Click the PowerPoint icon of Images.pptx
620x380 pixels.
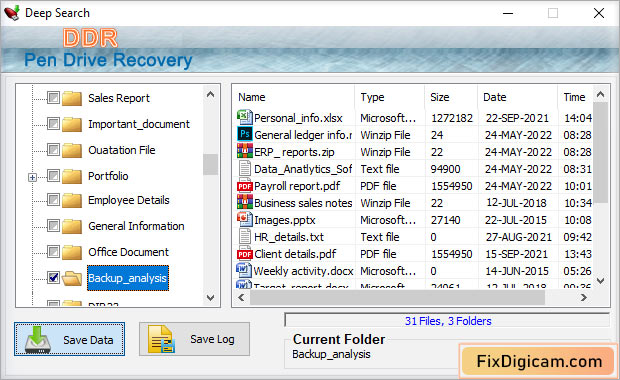click(244, 219)
